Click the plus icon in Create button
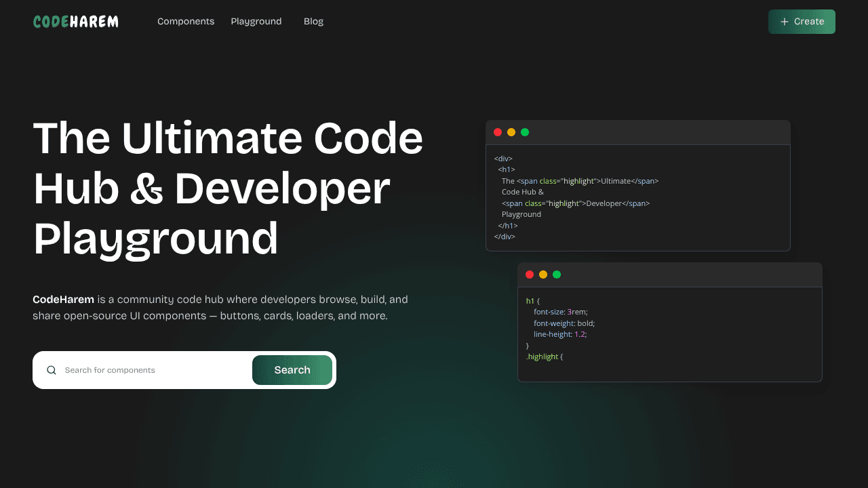The image size is (868, 488). 785,22
